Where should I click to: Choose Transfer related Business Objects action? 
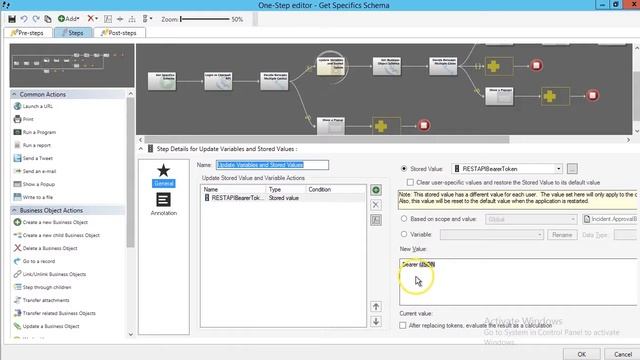[x=55, y=313]
